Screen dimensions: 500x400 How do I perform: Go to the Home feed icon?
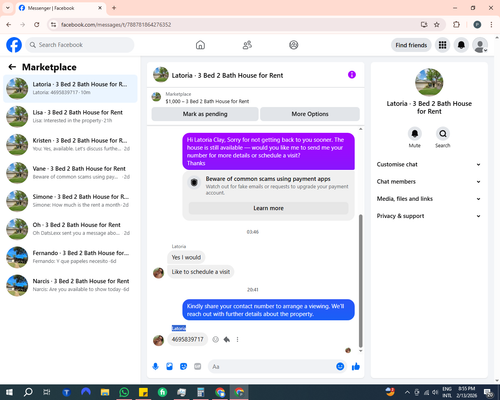[x=200, y=45]
